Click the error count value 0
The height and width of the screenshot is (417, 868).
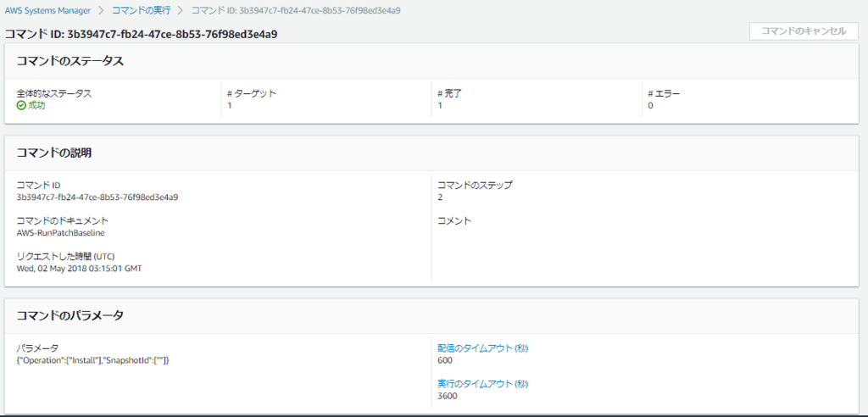pyautogui.click(x=650, y=106)
